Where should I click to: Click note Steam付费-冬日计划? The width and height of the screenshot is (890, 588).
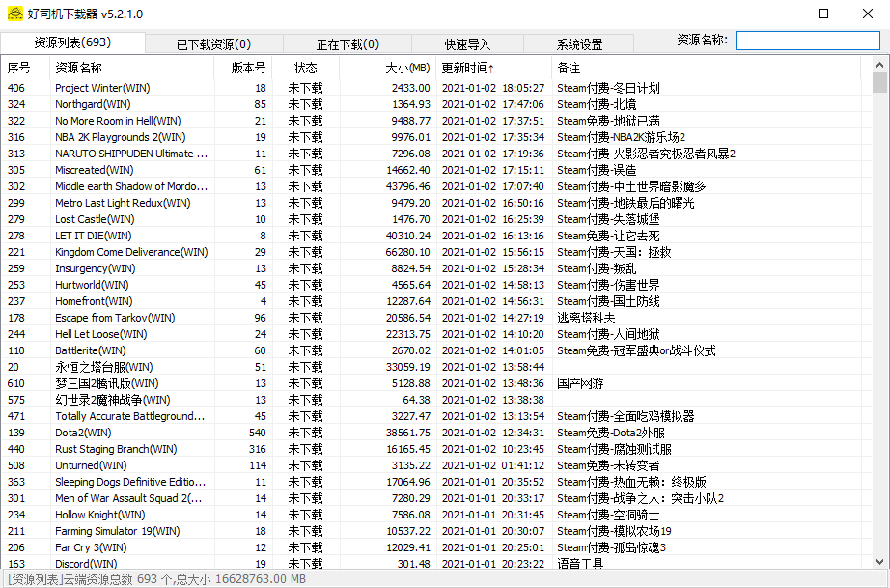coord(608,88)
